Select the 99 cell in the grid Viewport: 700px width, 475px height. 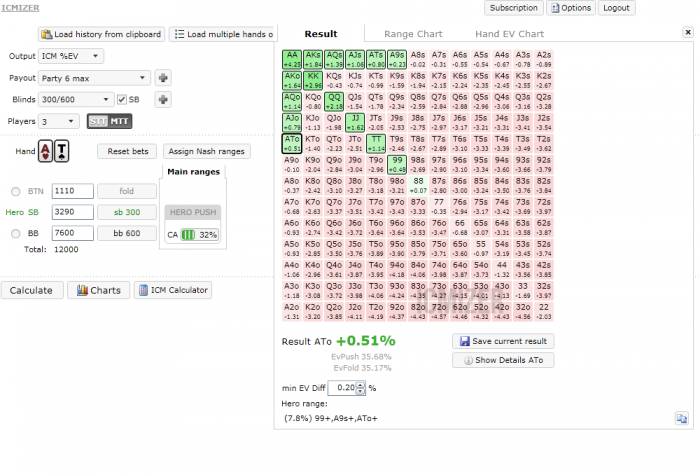click(397, 164)
